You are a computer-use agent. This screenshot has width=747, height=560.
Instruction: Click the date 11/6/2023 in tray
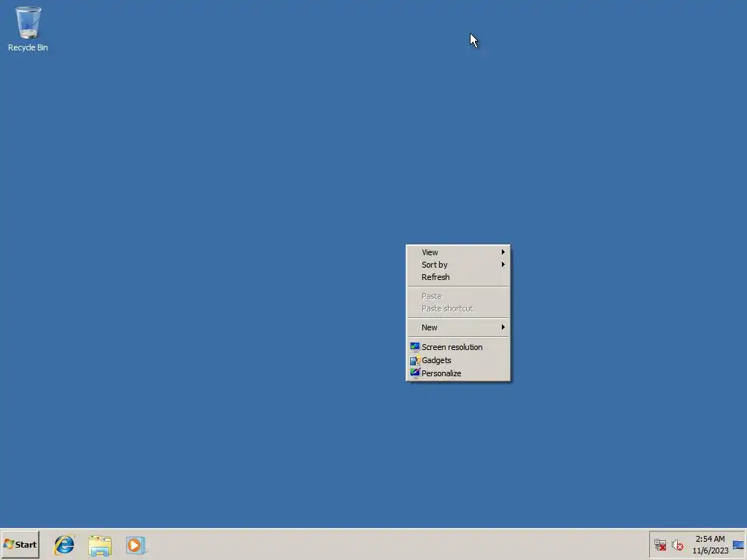[x=711, y=551]
